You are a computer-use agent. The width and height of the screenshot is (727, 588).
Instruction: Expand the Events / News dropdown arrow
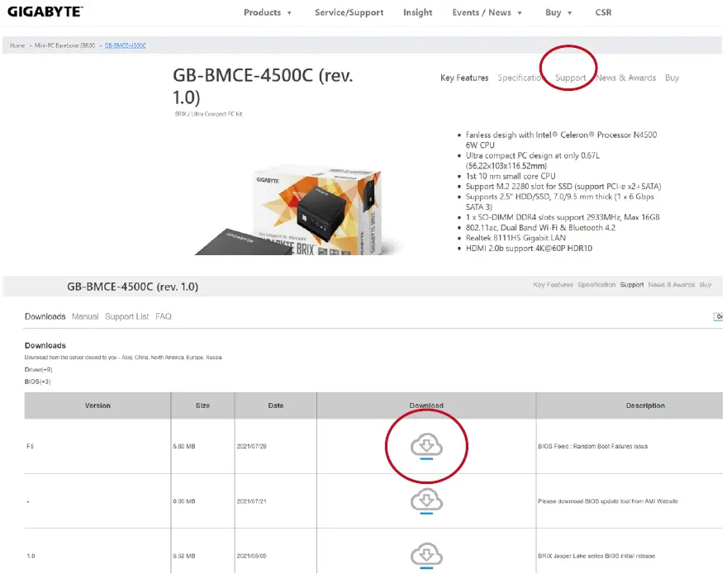click(520, 13)
